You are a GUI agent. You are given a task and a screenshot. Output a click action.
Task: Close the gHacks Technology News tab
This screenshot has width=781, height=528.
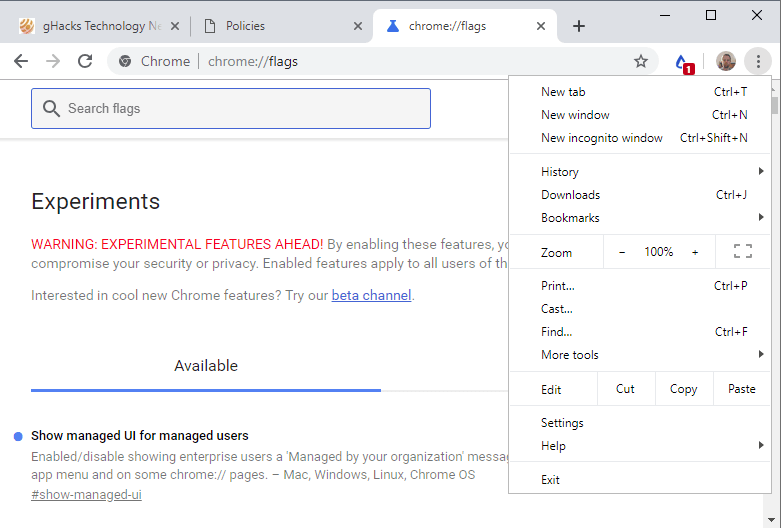point(175,26)
